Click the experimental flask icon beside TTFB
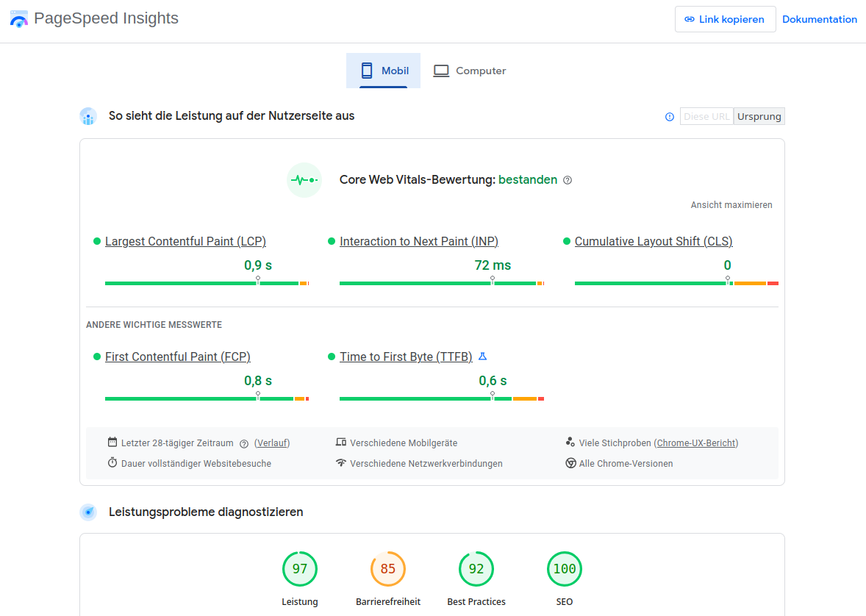The height and width of the screenshot is (616, 866). click(483, 357)
